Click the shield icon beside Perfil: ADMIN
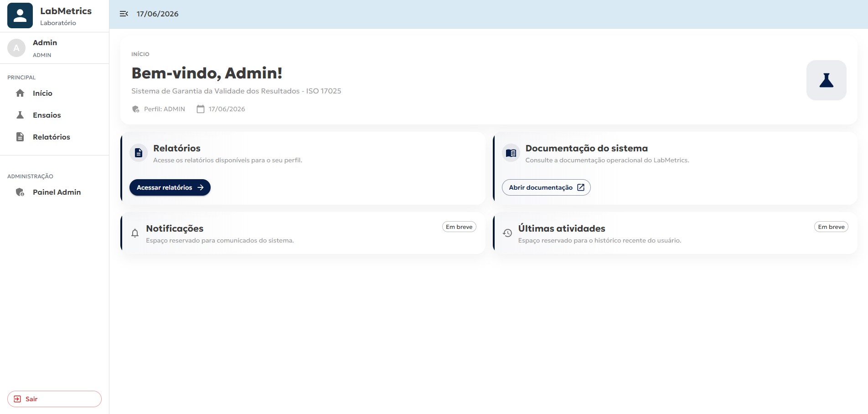Image resolution: width=868 pixels, height=414 pixels. [136, 109]
